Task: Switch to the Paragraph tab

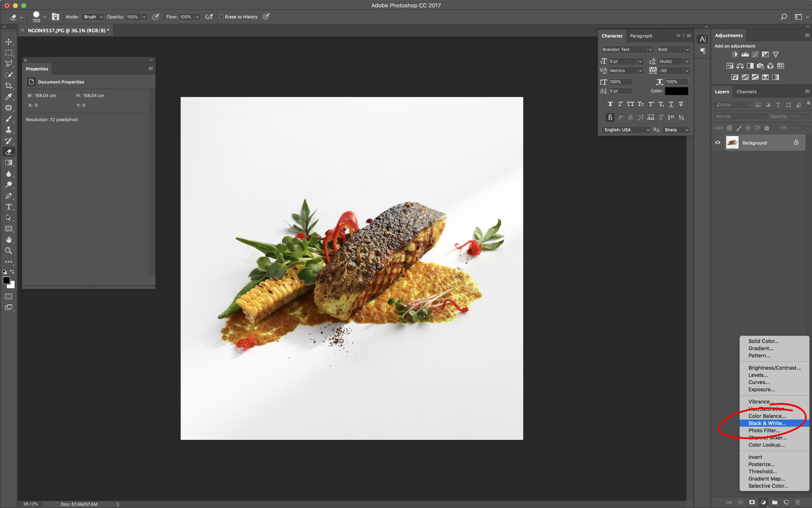Action: [641, 36]
